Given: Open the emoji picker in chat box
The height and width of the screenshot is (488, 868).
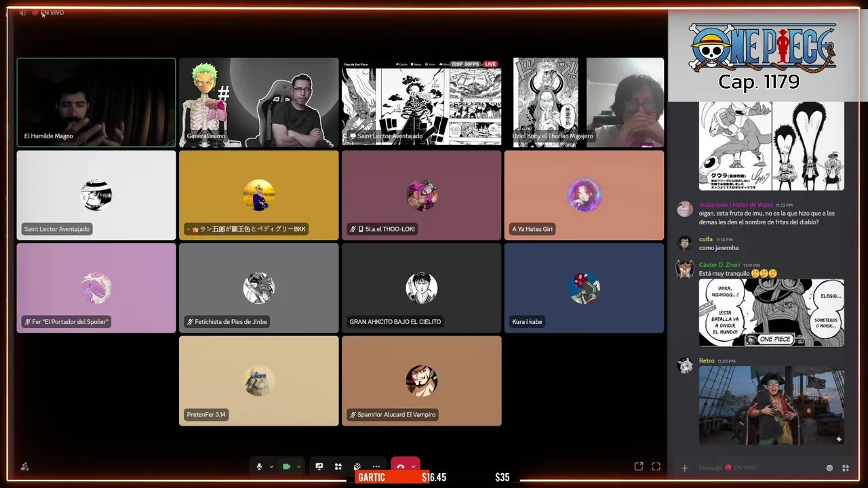Looking at the screenshot, I should 829,468.
